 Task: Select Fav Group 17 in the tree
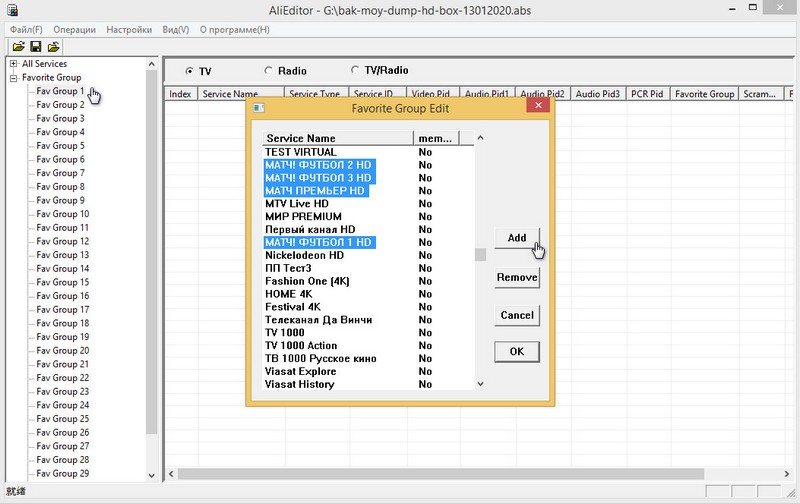(62, 310)
